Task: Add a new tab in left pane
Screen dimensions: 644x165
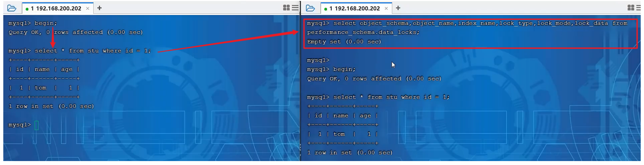Action: (x=99, y=8)
